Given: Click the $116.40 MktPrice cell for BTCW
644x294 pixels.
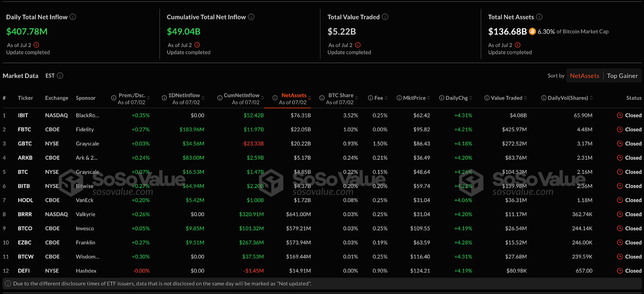Looking at the screenshot, I should (x=420, y=257).
